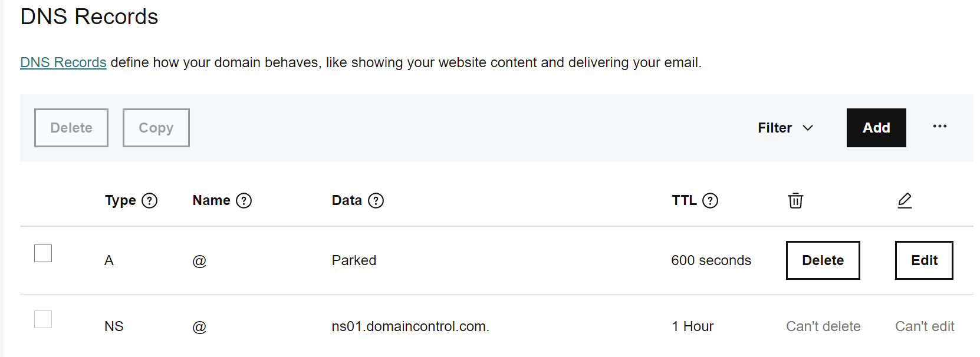Click the bulk Delete button in toolbar
Screen dimensions: 980x357
[x=71, y=128]
